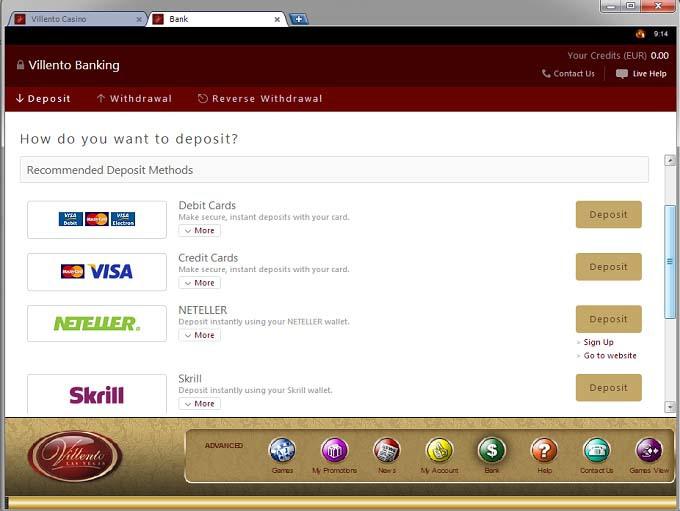Viewport: 680px width, 511px height.
Task: Click 'Deposit instantly using your NETELLER wallet' text
Action: coord(264,322)
